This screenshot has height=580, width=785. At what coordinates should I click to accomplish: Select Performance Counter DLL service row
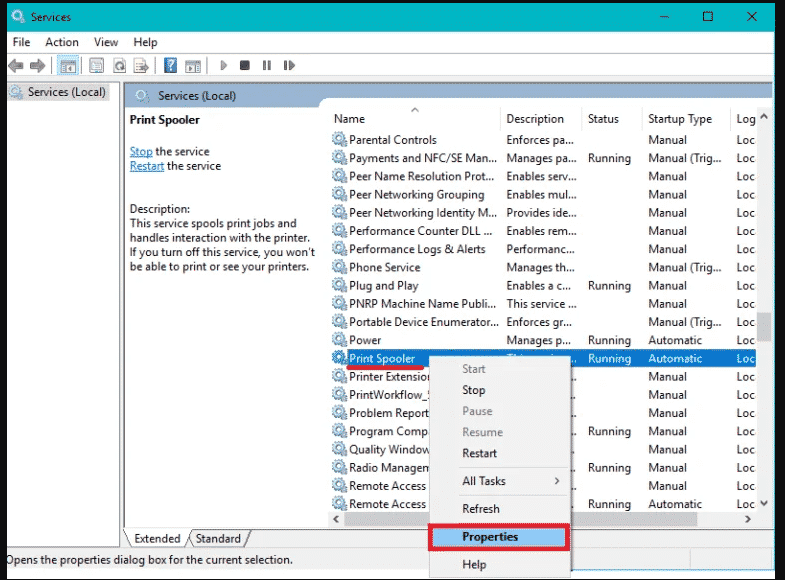(x=543, y=231)
